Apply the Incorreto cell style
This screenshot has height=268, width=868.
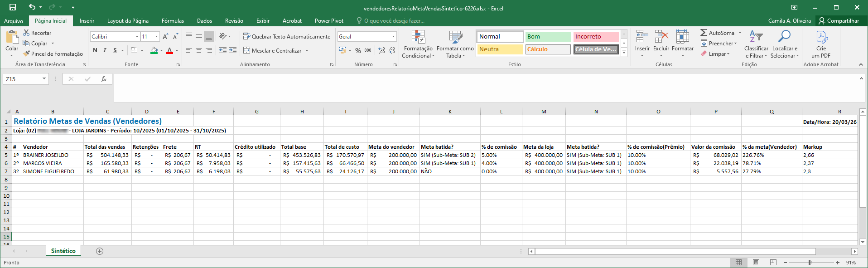point(595,37)
